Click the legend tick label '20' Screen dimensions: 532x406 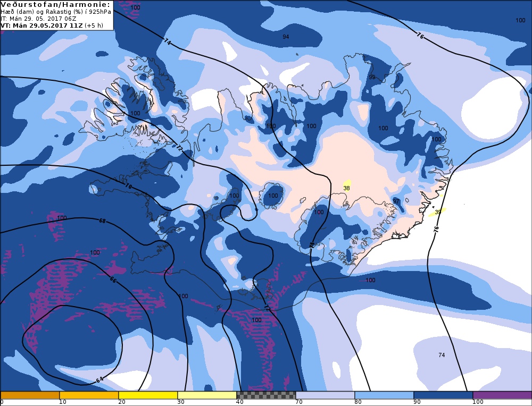(122, 402)
